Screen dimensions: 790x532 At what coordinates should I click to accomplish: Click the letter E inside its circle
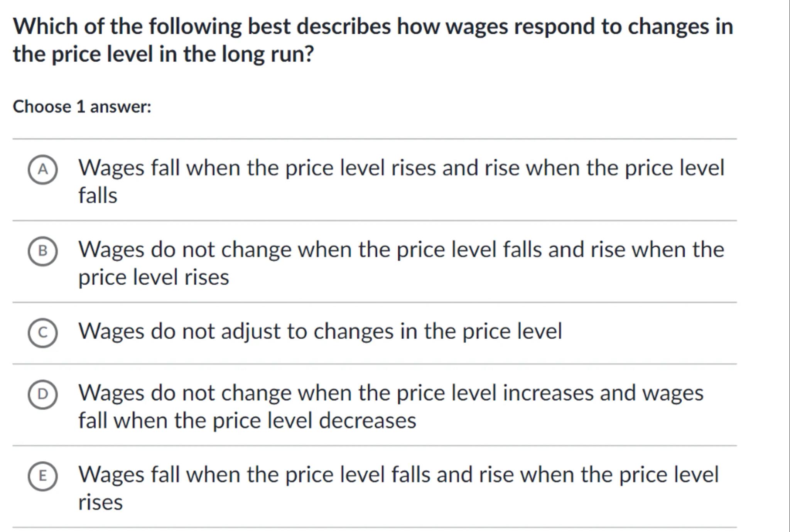coord(43,476)
